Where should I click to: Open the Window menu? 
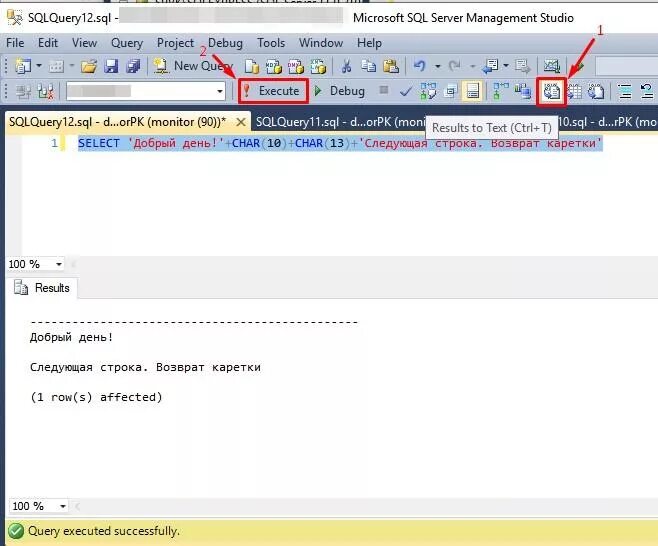tap(321, 43)
